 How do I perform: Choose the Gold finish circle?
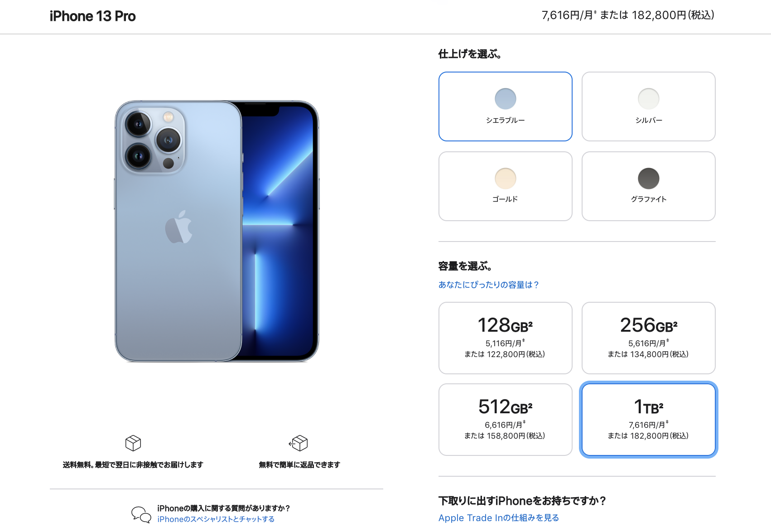click(x=505, y=179)
